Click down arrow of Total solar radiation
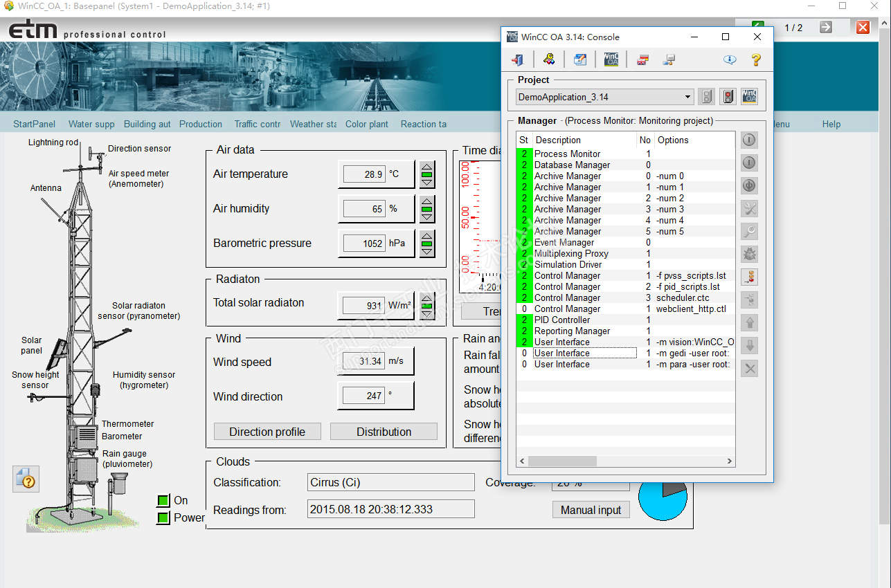The width and height of the screenshot is (891, 588). click(427, 314)
